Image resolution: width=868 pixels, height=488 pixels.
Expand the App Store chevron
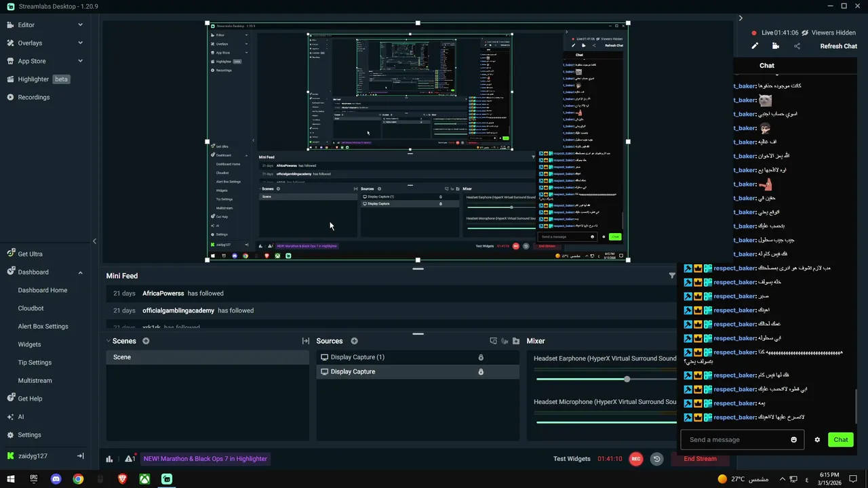[x=80, y=61]
